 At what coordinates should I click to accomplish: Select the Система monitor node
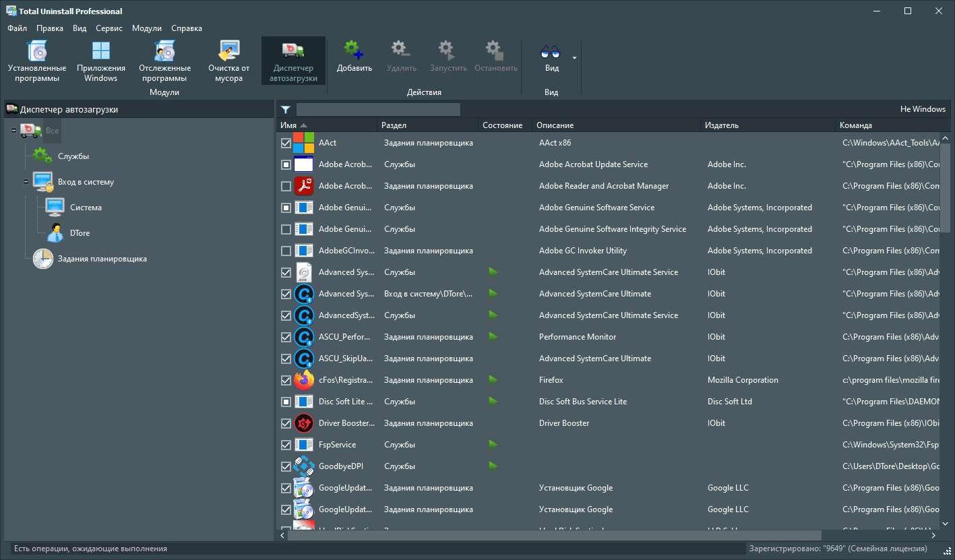click(x=55, y=207)
